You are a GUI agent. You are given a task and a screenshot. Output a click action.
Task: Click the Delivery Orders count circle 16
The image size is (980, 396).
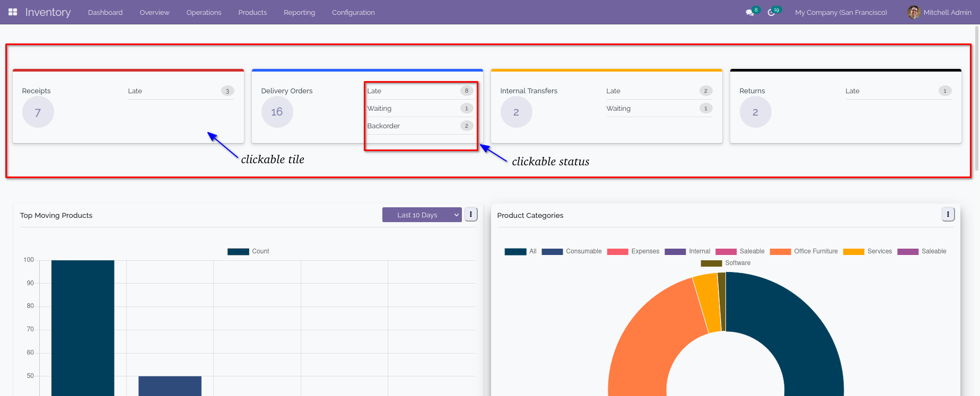[x=277, y=112]
